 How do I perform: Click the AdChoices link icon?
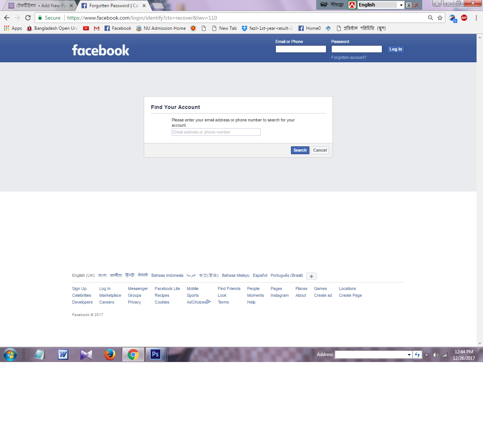(209, 302)
